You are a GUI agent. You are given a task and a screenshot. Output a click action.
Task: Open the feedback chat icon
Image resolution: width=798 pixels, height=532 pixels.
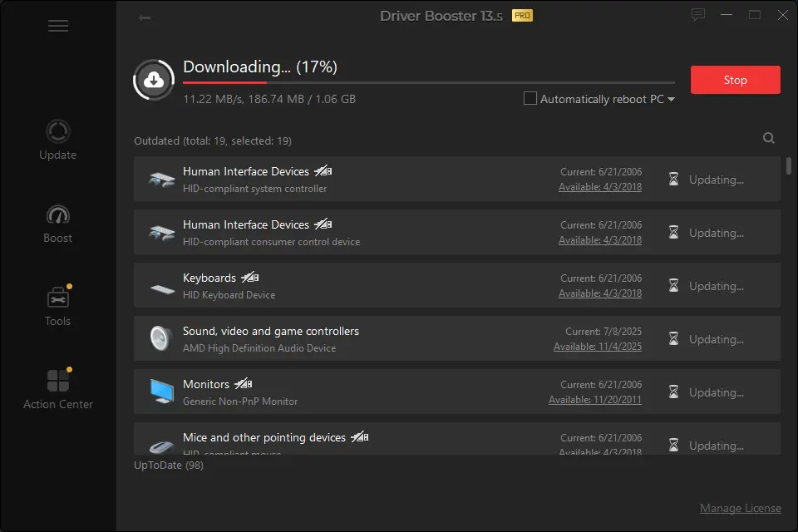(697, 15)
